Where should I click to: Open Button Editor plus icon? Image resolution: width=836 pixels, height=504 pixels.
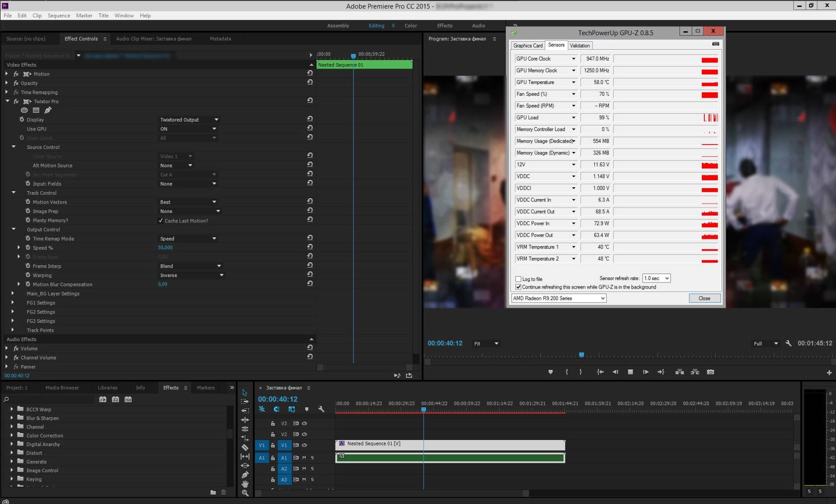coord(829,372)
